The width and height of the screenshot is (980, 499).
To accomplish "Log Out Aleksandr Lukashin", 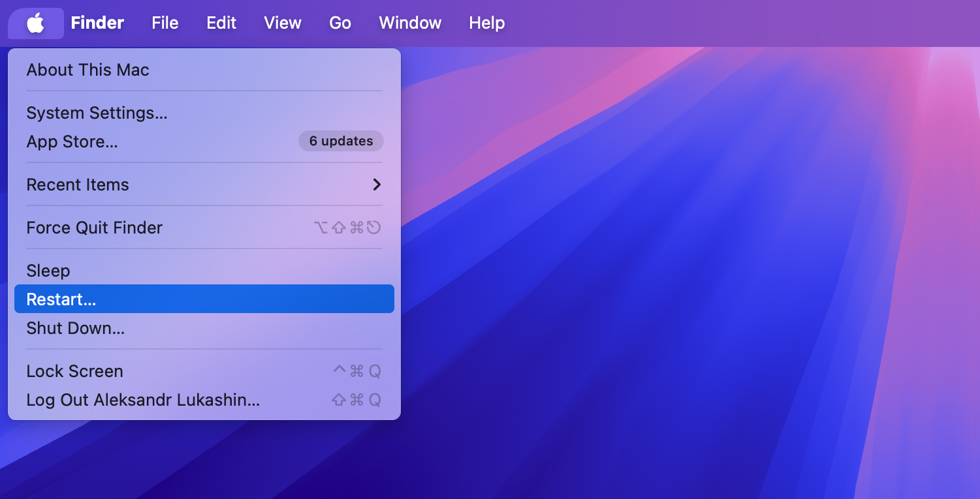I will (204, 400).
